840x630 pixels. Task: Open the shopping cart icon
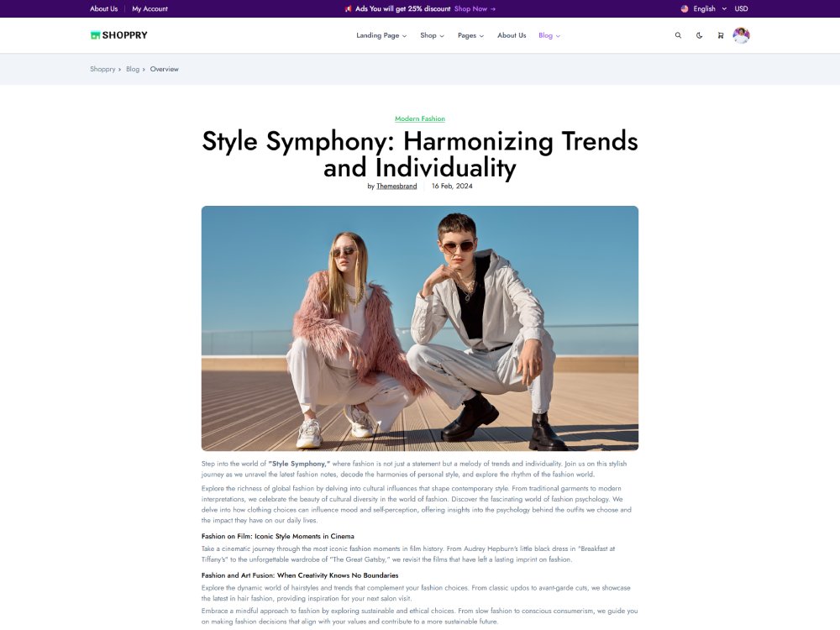click(x=720, y=35)
